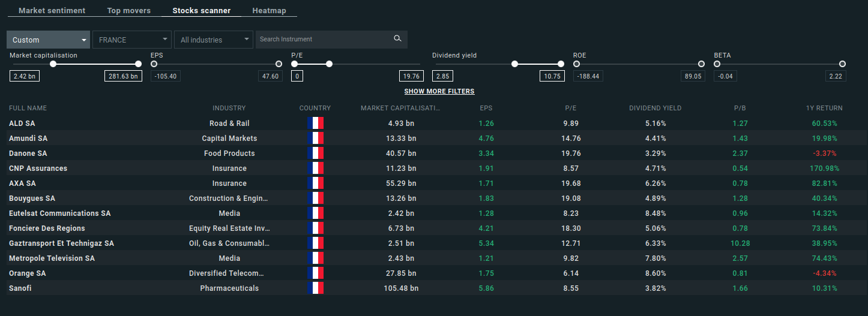
Task: Click the French flag in Danone SA row
Action: (x=315, y=154)
